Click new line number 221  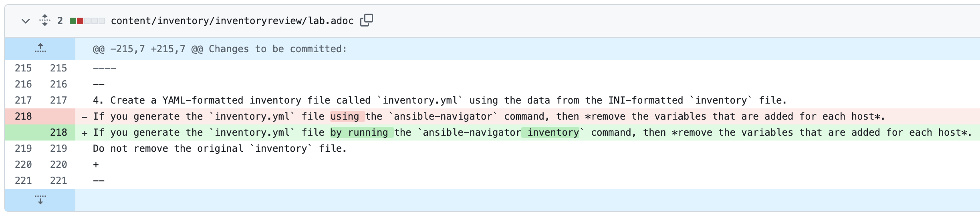[x=58, y=181]
